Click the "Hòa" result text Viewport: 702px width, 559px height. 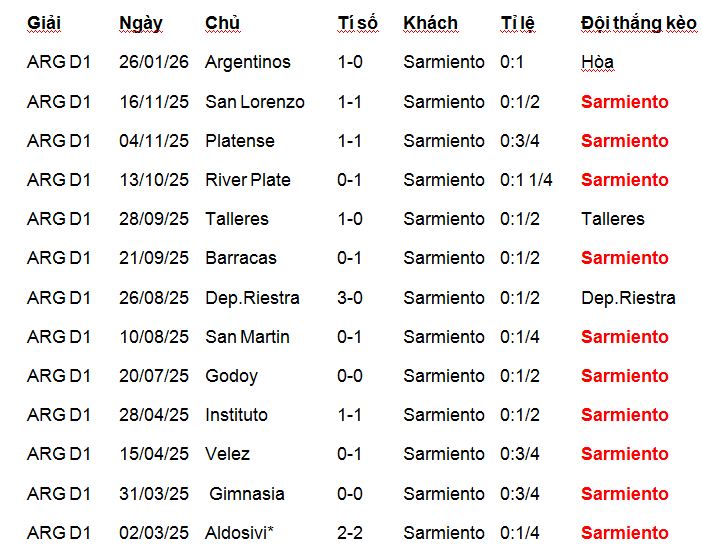coord(597,62)
